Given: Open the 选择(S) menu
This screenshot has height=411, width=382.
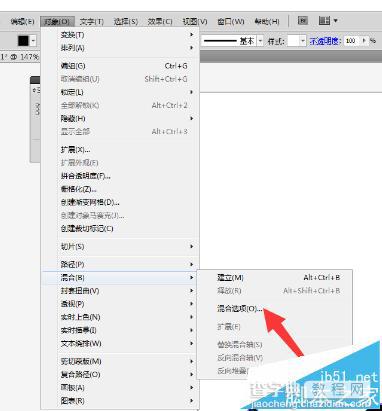Looking at the screenshot, I should pos(126,22).
